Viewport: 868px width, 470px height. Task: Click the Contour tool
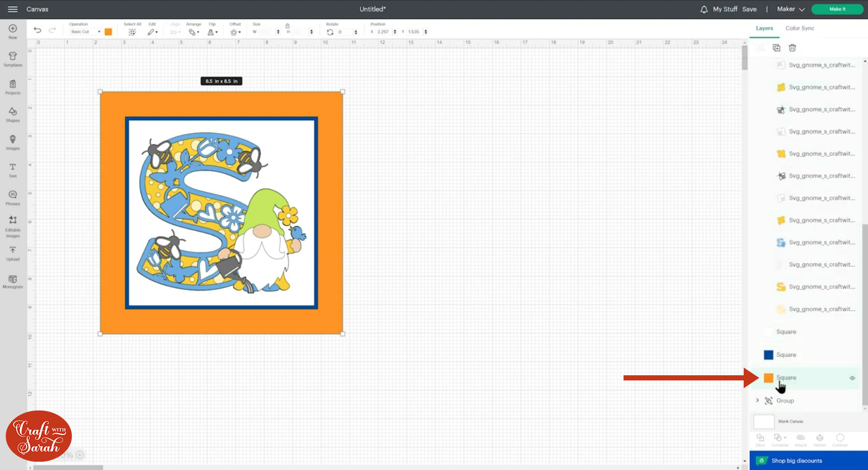[x=840, y=440]
